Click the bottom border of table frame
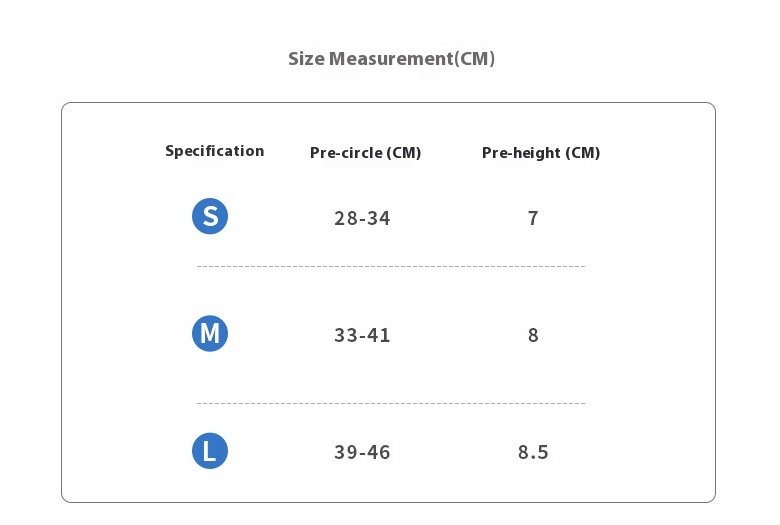This screenshot has width=780, height=525. [x=388, y=502]
